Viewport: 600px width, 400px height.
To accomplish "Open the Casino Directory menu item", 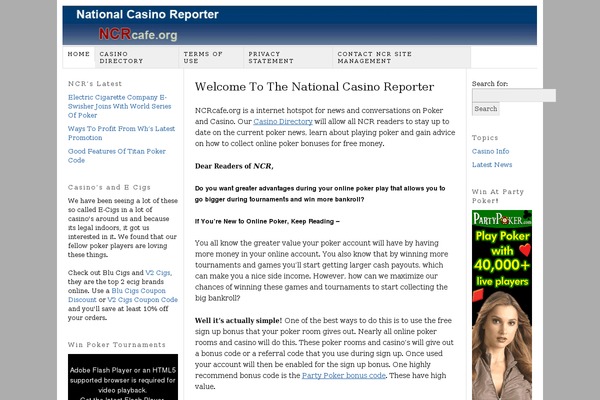I will (x=137, y=57).
